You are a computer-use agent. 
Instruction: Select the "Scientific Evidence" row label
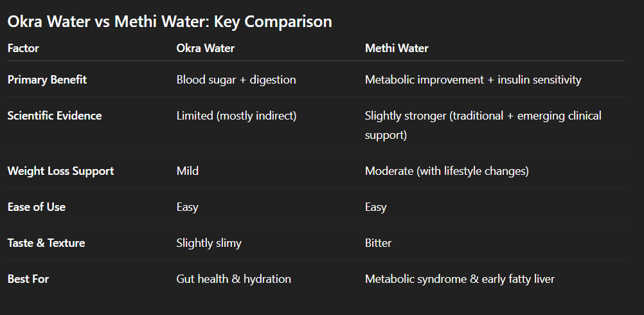coord(55,116)
